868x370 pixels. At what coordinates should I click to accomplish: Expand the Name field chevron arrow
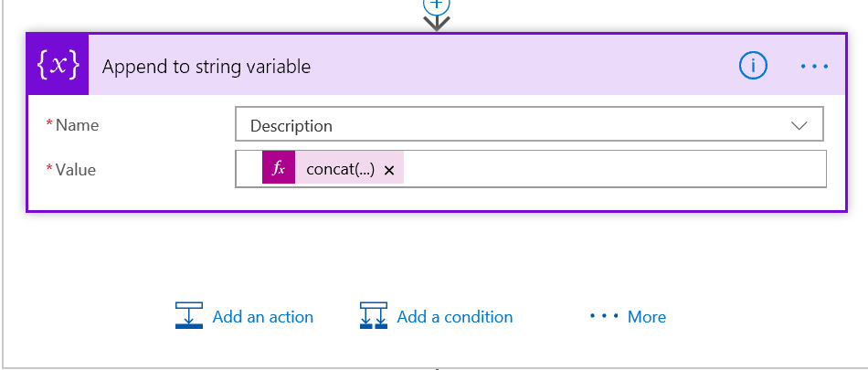click(x=799, y=125)
